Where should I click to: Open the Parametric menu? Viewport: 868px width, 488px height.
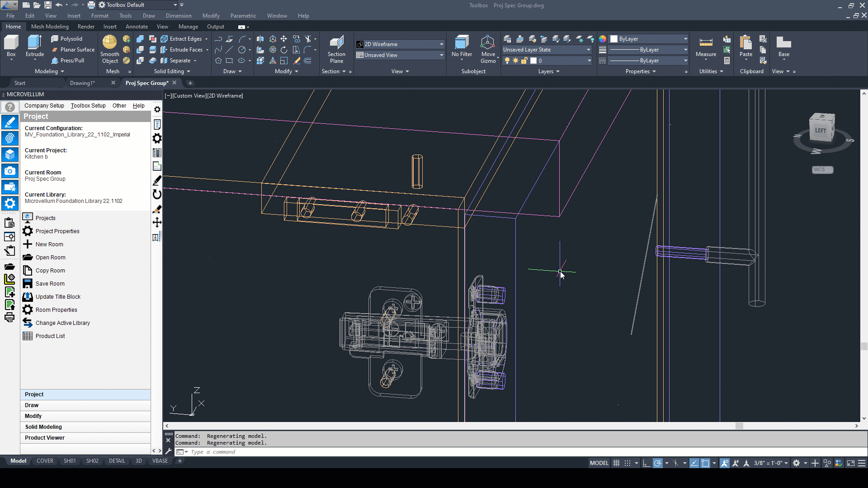243,16
